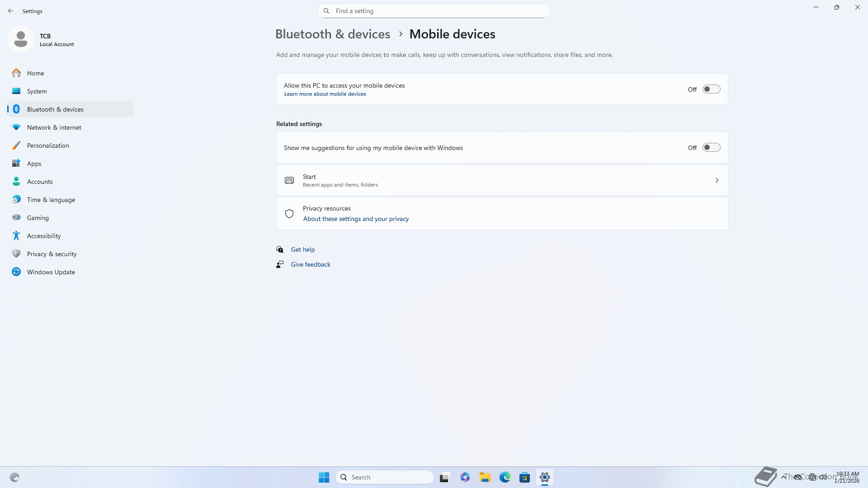The image size is (868, 488).
Task: Open File Explorer from the taskbar
Action: (x=485, y=477)
